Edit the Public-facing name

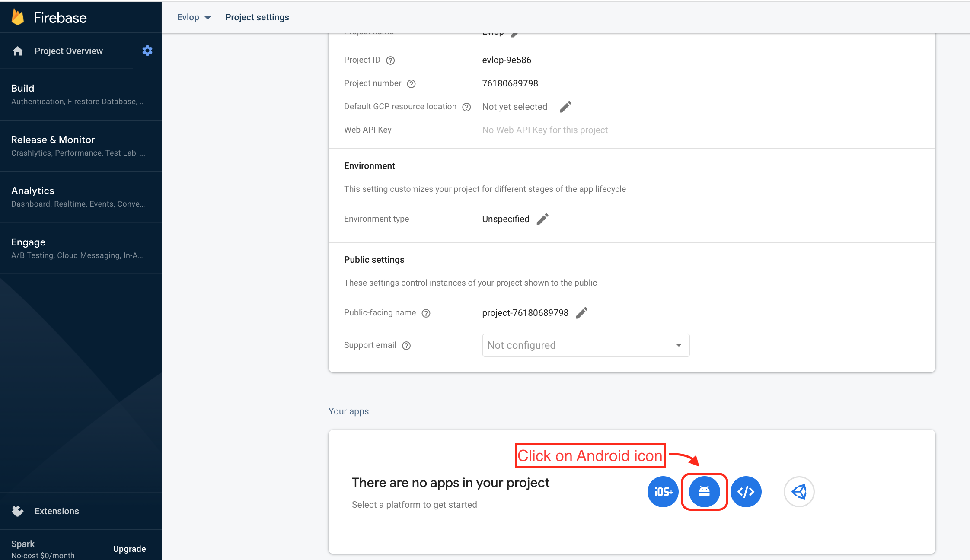[x=582, y=313]
